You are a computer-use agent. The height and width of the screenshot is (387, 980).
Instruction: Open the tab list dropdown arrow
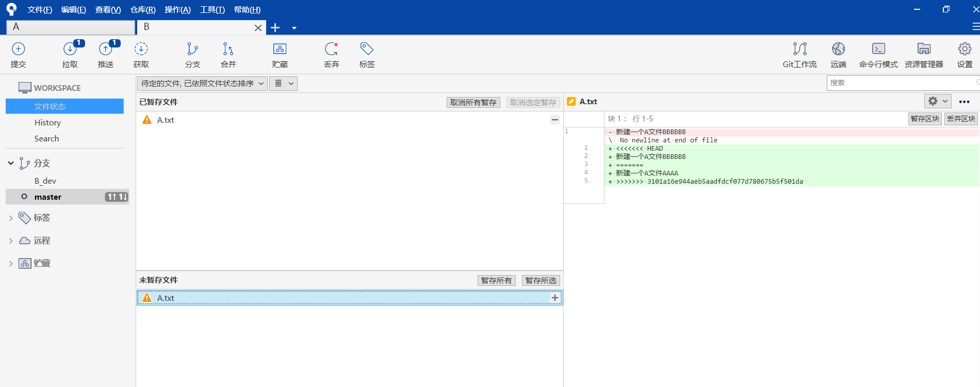294,28
